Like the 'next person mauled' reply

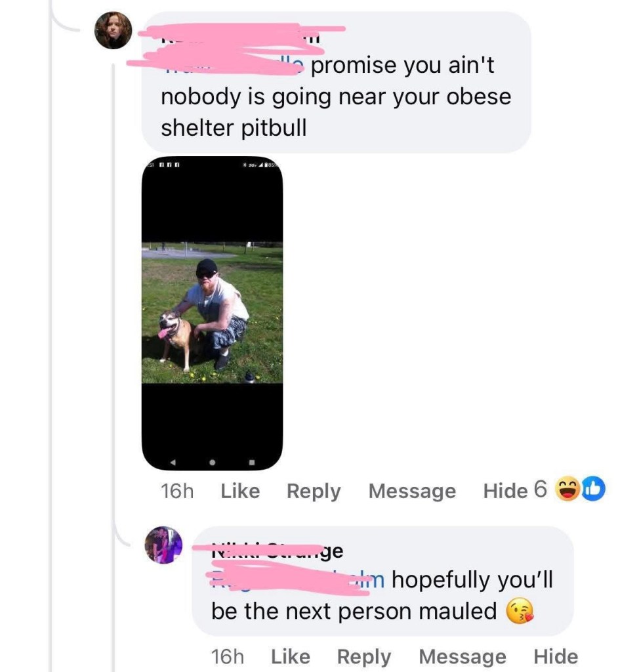click(291, 656)
